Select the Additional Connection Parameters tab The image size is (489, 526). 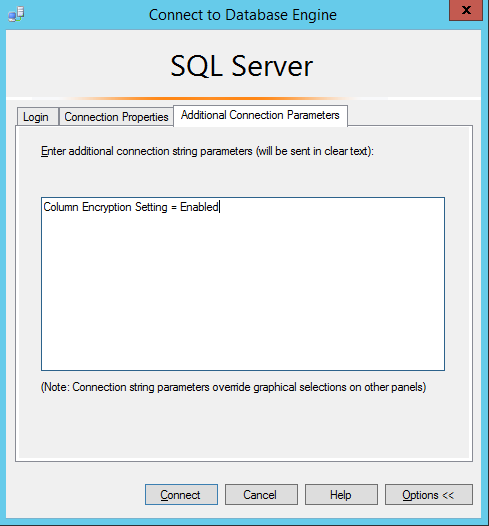[x=260, y=115]
